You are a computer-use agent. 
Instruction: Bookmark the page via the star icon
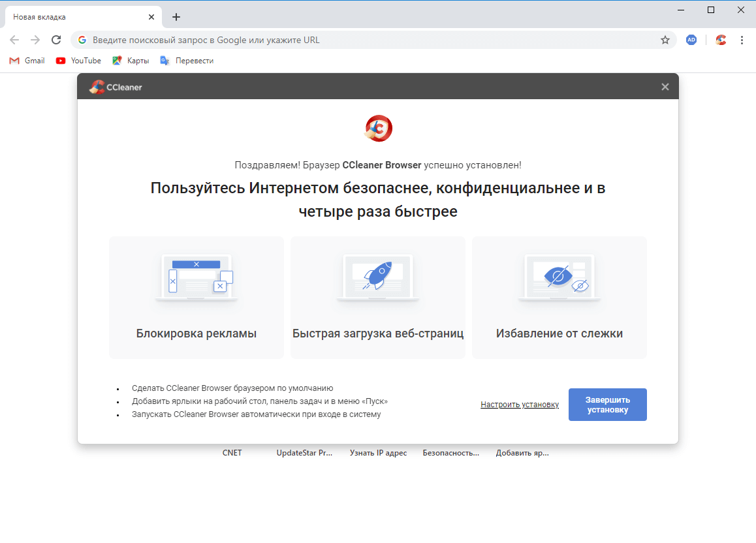(x=665, y=40)
